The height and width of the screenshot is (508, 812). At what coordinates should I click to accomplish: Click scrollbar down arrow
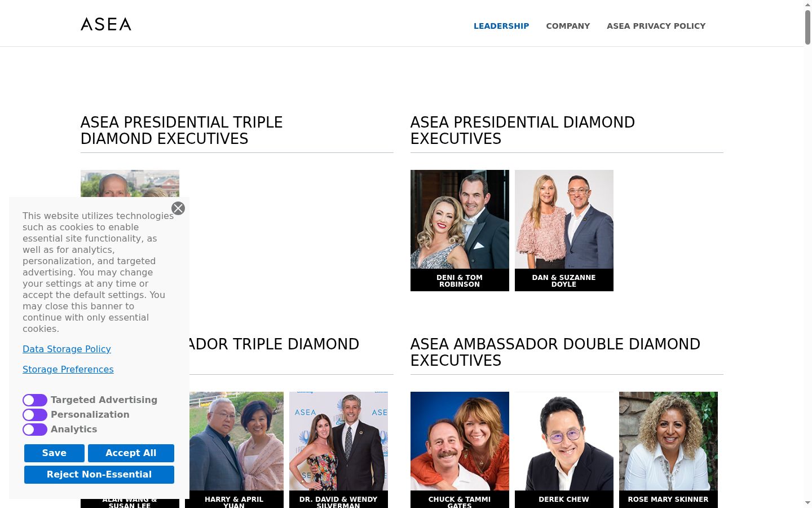[x=807, y=503]
